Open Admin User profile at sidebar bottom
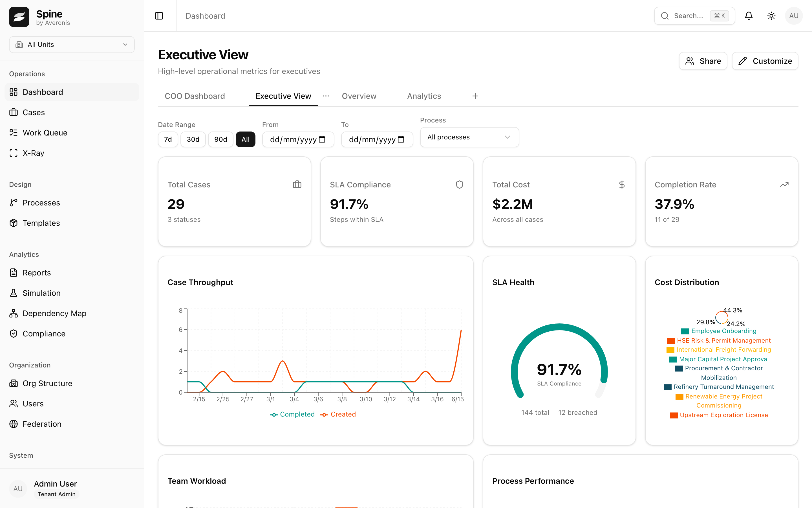Image resolution: width=812 pixels, height=508 pixels. click(72, 489)
